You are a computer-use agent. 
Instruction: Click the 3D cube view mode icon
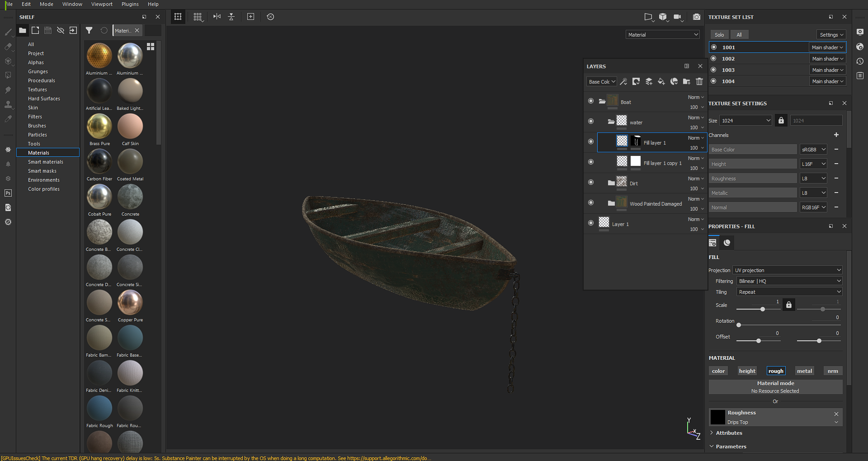pyautogui.click(x=663, y=17)
